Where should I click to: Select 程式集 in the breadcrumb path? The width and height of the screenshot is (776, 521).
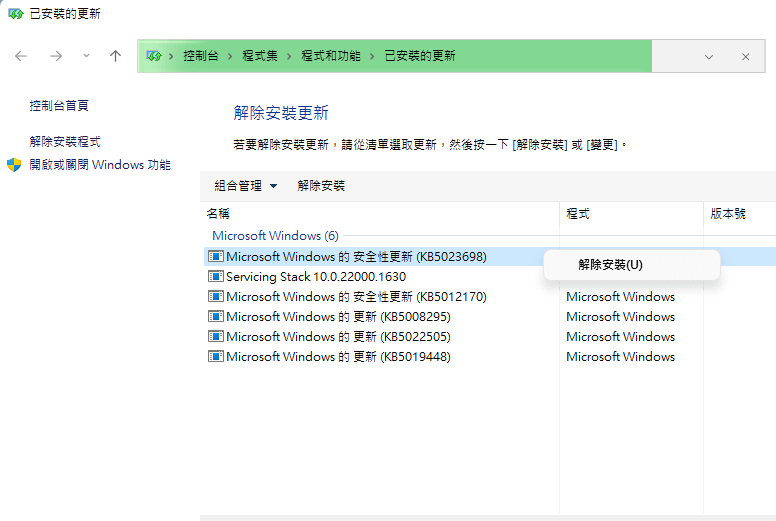(x=260, y=56)
